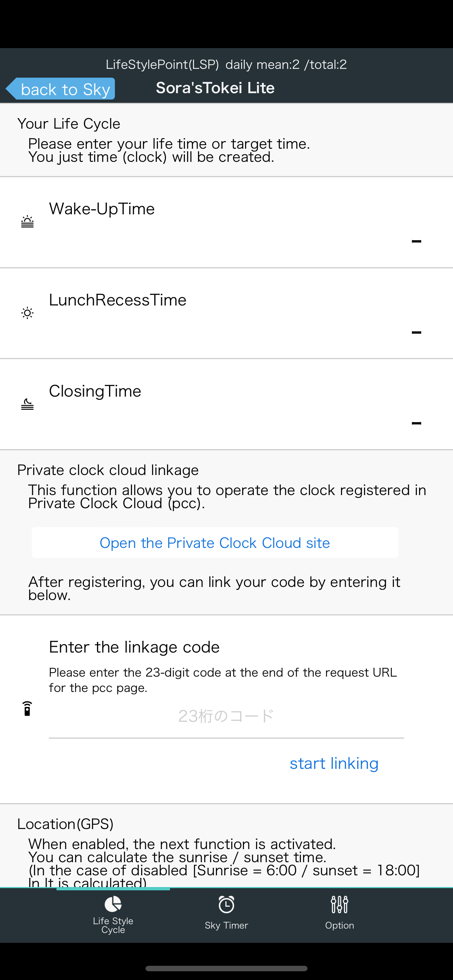
Task: Tap the LifeStylePoint daily mean header text
Action: point(226,64)
